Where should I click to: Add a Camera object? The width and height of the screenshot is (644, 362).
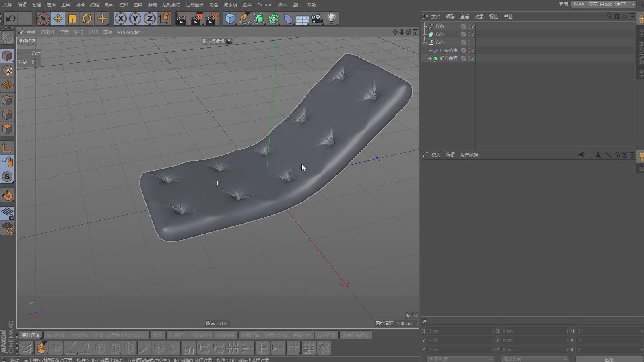tap(317, 19)
